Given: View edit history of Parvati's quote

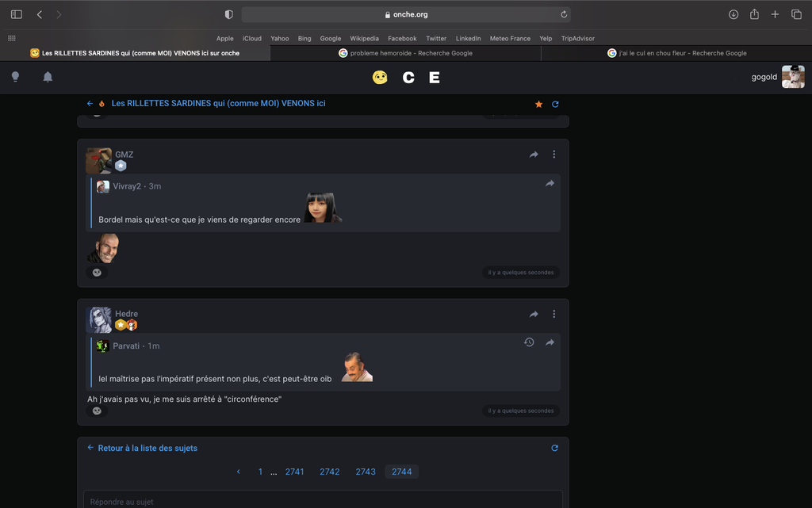Looking at the screenshot, I should (x=529, y=342).
